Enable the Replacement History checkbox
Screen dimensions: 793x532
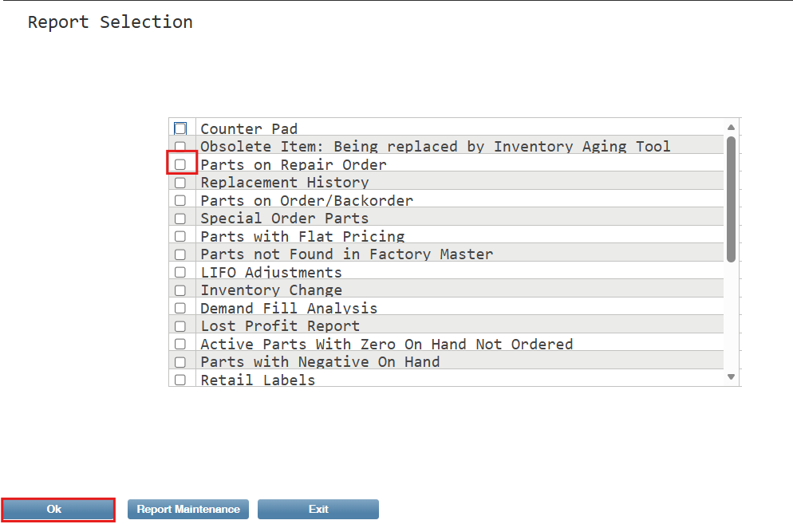180,183
